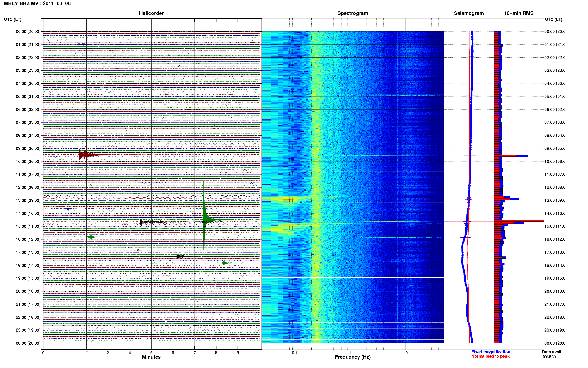Click the 5 tick on the Minutes axis
This screenshot has height=368, width=588.
(x=151, y=353)
